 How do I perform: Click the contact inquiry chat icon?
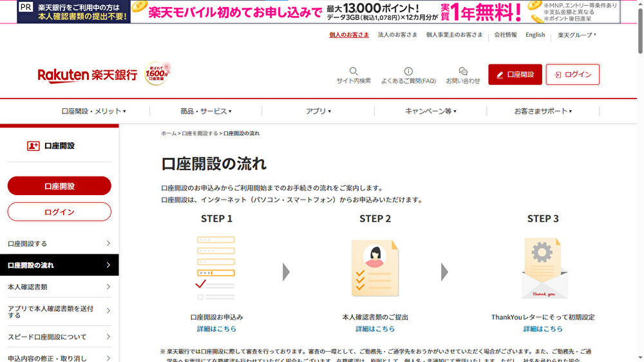(462, 71)
